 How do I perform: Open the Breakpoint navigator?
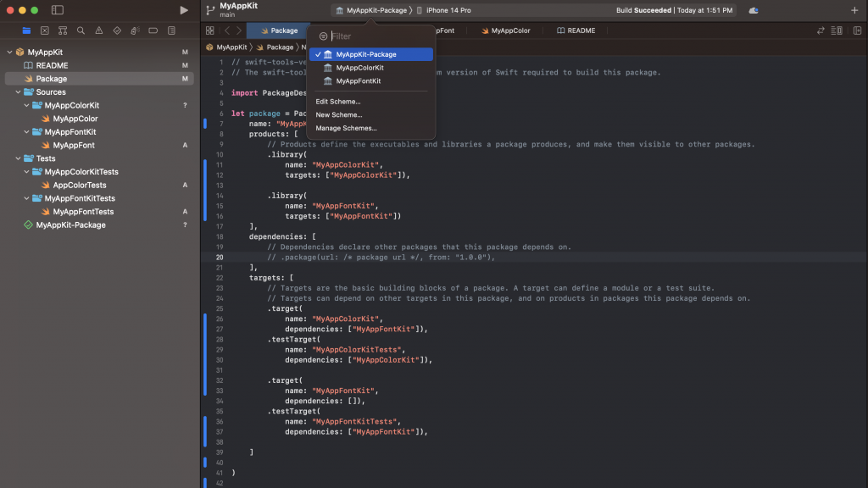pyautogui.click(x=153, y=30)
